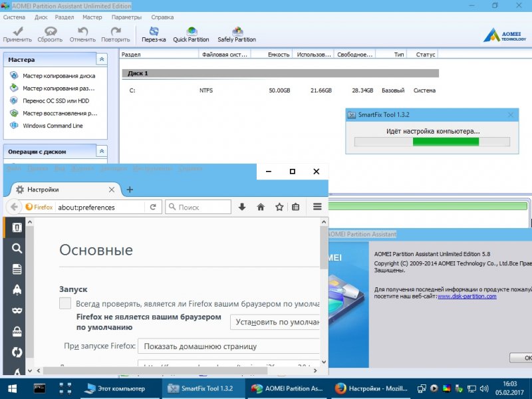The image size is (532, 399).
Task: Open Security lock section in Firefox preferences
Action: pyautogui.click(x=17, y=331)
